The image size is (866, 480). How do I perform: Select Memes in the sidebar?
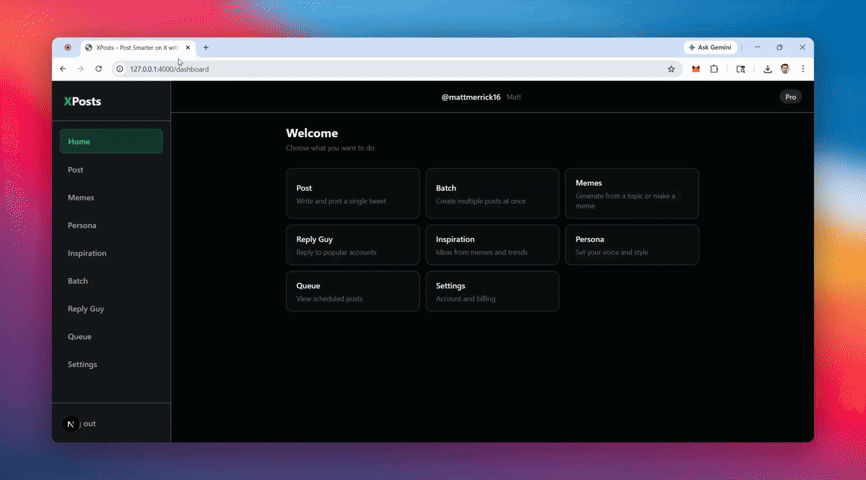(x=81, y=198)
